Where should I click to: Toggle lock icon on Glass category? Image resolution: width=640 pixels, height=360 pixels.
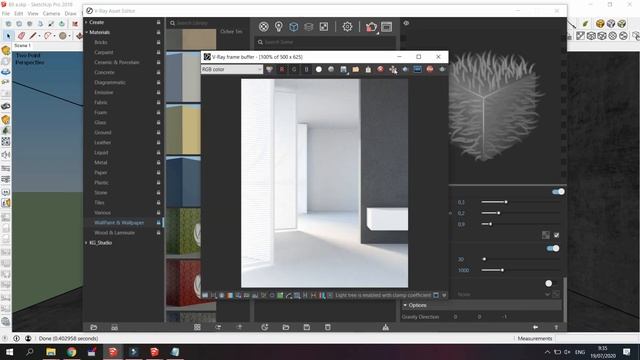click(158, 122)
